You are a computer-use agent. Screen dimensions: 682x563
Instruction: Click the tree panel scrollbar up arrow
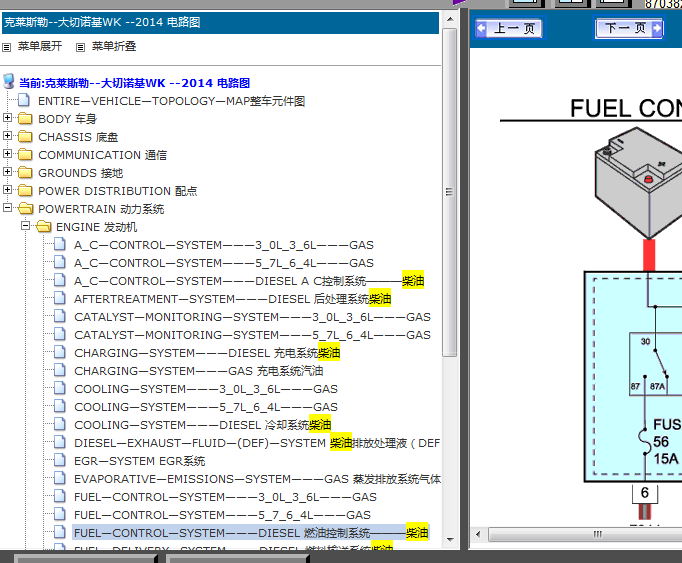click(450, 20)
